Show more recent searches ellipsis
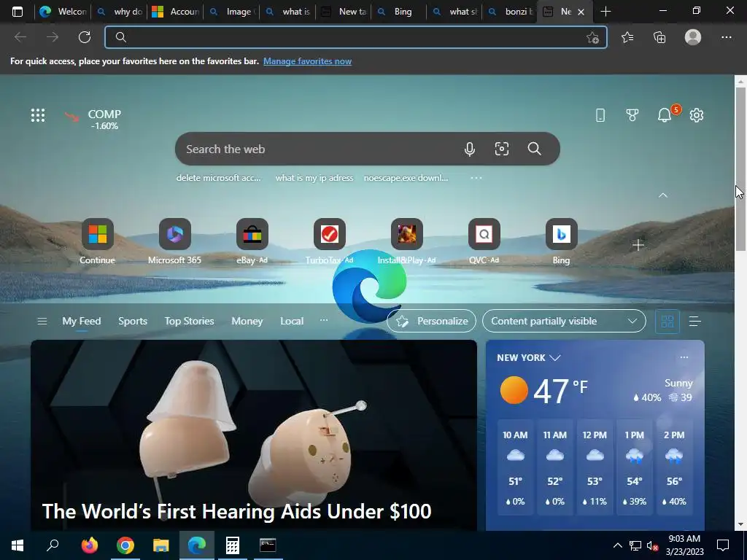Screen dimensions: 747x560 click(x=476, y=178)
